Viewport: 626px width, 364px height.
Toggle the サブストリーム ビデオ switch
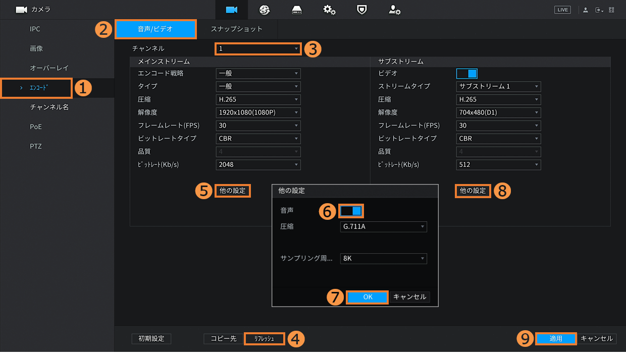[x=466, y=74]
